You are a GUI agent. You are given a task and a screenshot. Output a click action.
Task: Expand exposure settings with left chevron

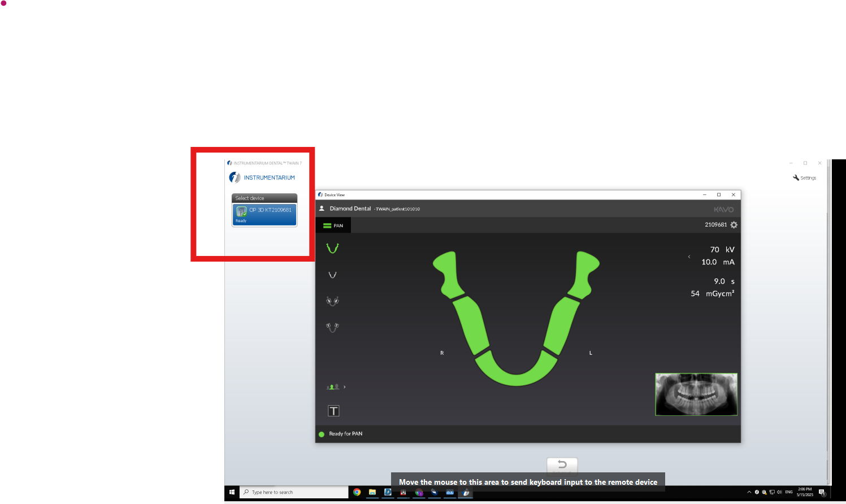689,257
